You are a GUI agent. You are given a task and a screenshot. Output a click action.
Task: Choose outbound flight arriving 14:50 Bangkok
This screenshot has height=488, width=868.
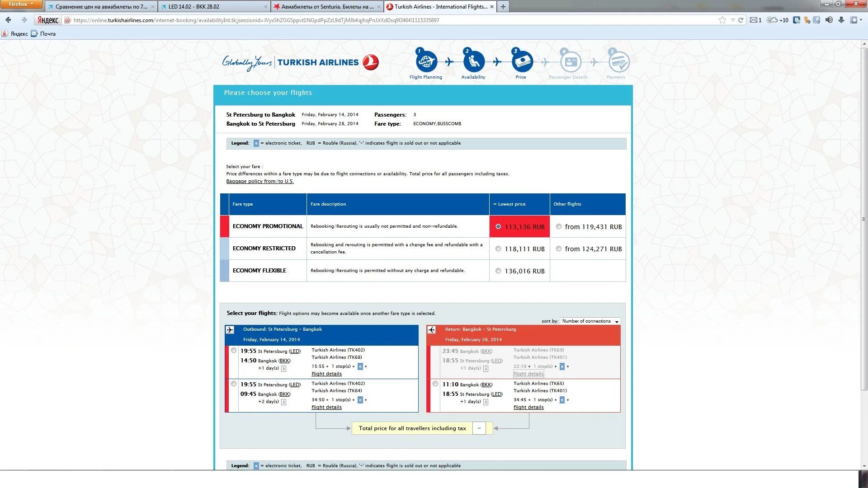click(234, 351)
